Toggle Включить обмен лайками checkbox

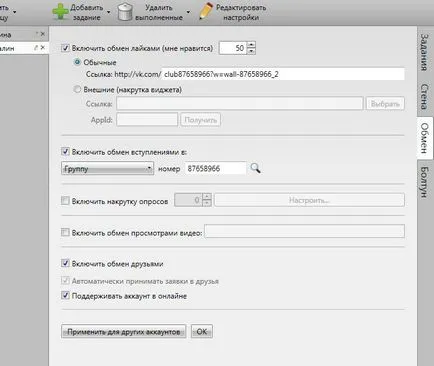[65, 48]
